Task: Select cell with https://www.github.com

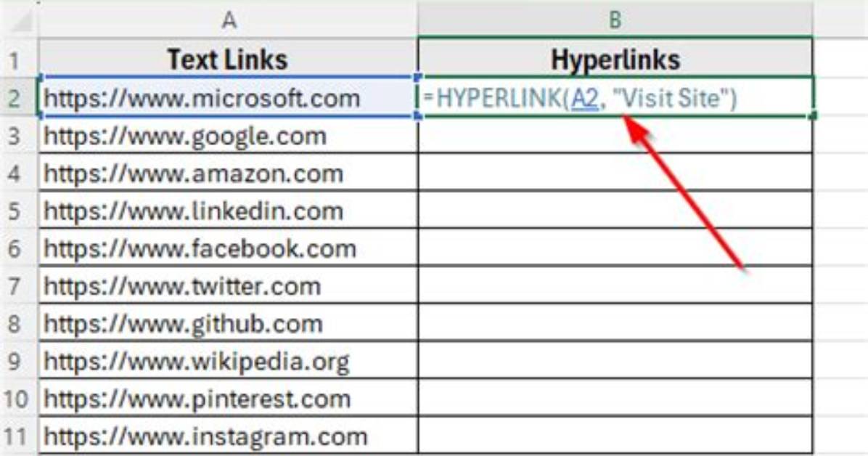Action: (x=228, y=324)
